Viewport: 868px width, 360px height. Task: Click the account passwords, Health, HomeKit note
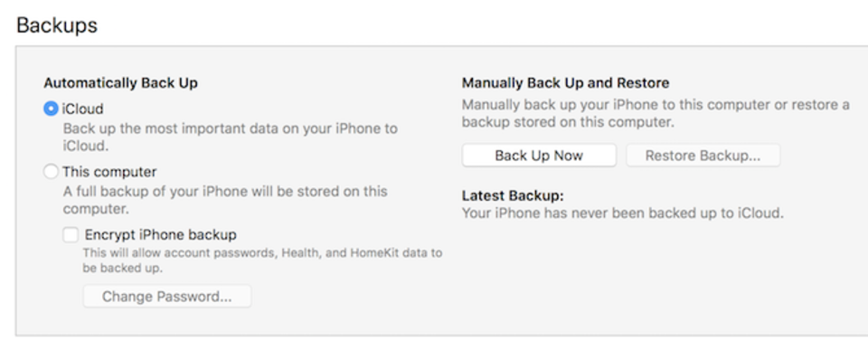(262, 261)
